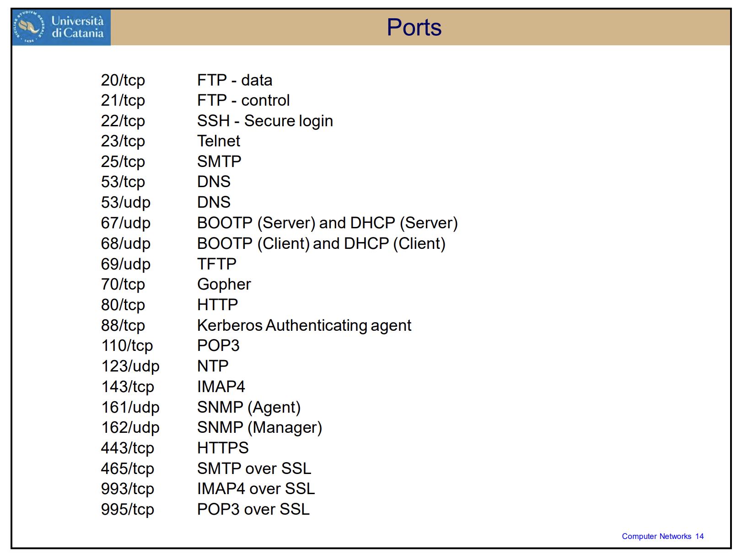This screenshot has height=560, width=742.
Task: Click the 123/udp port entry
Action: pos(130,366)
